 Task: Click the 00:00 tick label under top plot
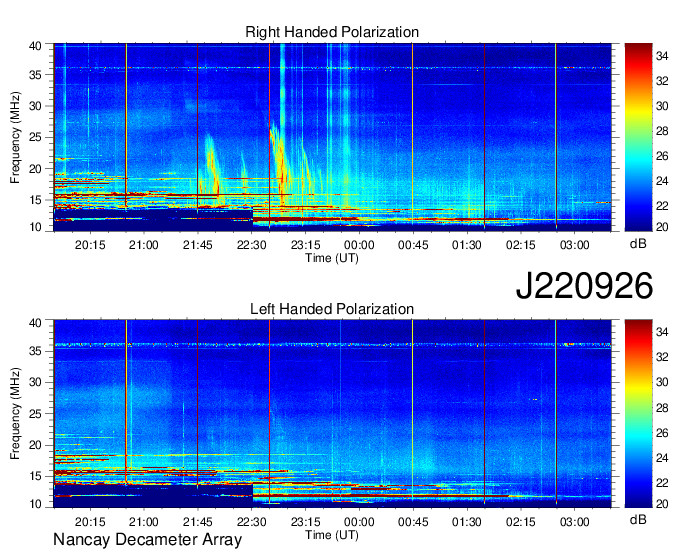(x=359, y=245)
